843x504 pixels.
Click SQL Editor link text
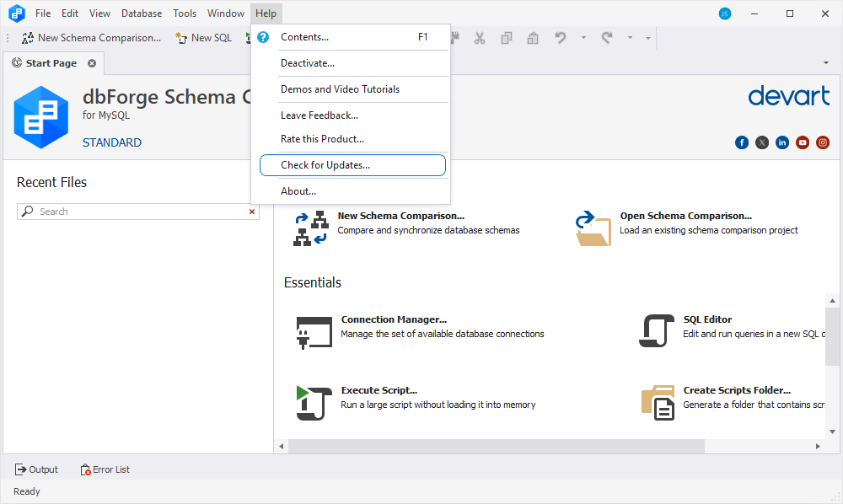click(707, 319)
